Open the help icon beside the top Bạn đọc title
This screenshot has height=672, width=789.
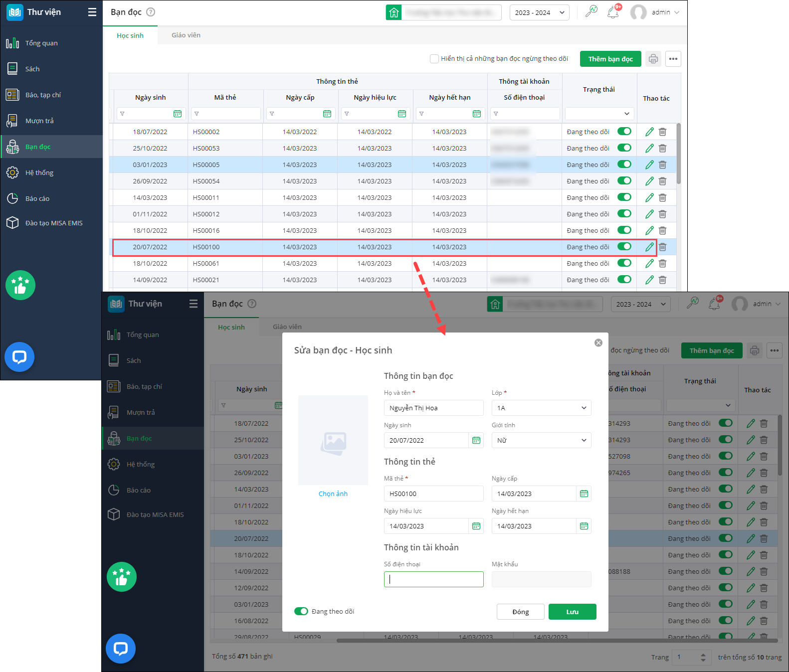click(x=151, y=12)
